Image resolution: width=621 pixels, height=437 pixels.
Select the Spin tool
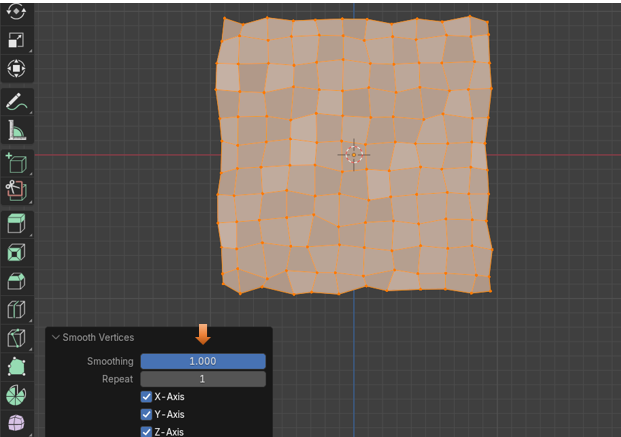[17, 396]
